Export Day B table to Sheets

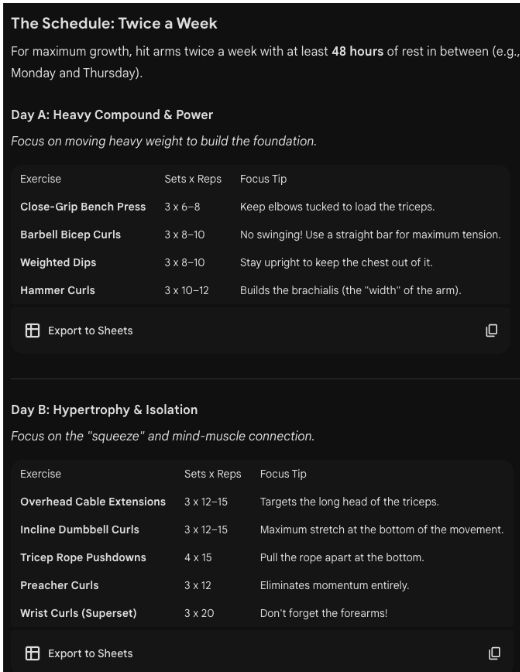(x=79, y=653)
